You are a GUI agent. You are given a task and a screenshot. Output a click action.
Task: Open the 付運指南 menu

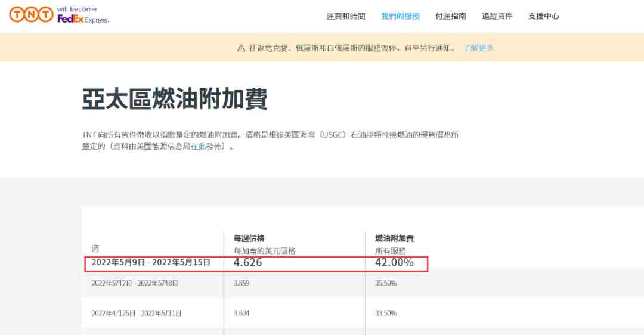[x=451, y=16]
